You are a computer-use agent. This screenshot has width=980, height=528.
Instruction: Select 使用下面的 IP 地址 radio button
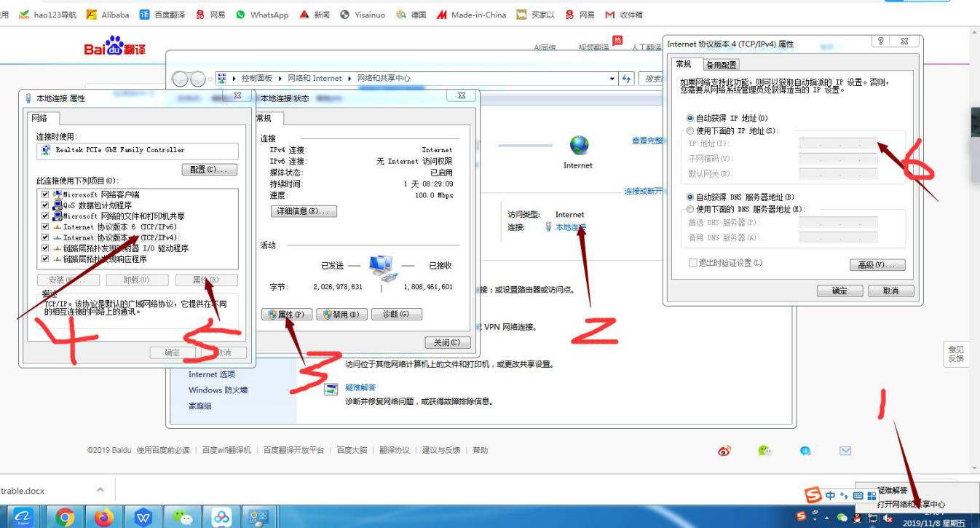pos(690,131)
